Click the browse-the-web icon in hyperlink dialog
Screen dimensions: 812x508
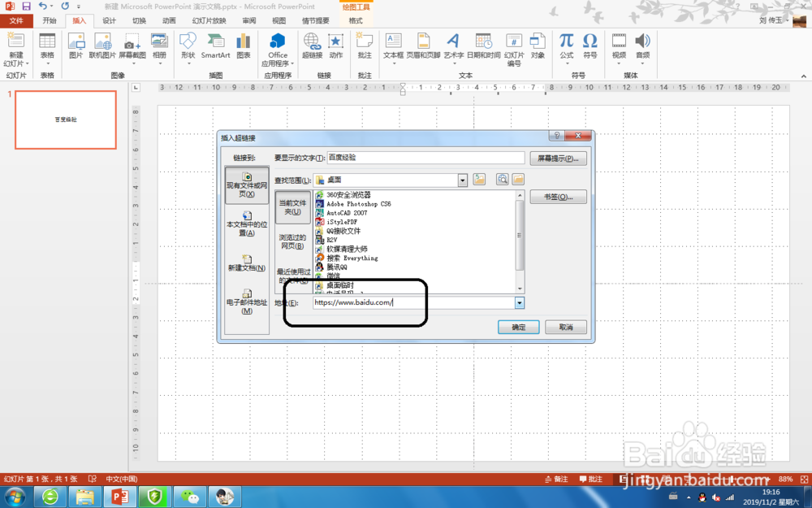(x=503, y=180)
